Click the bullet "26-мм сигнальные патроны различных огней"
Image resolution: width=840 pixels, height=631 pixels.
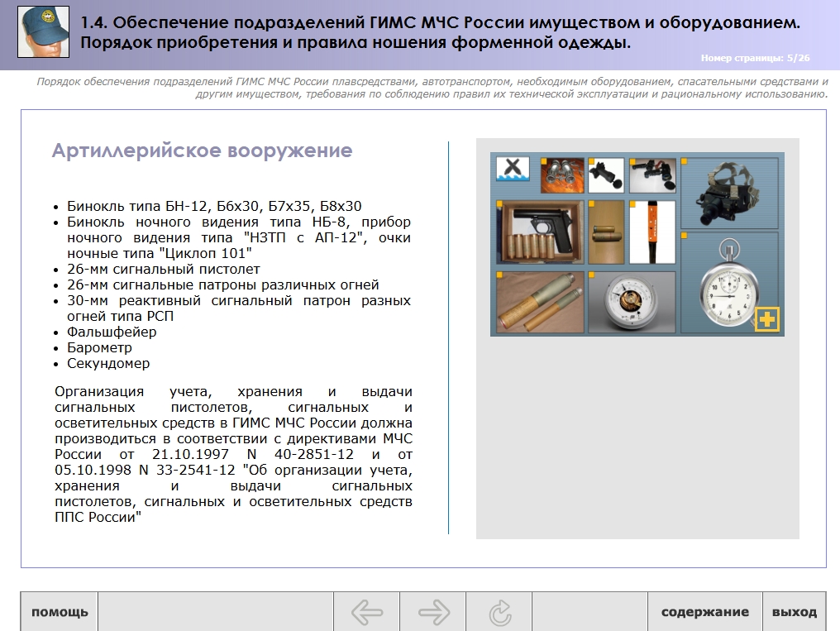pyautogui.click(x=223, y=284)
